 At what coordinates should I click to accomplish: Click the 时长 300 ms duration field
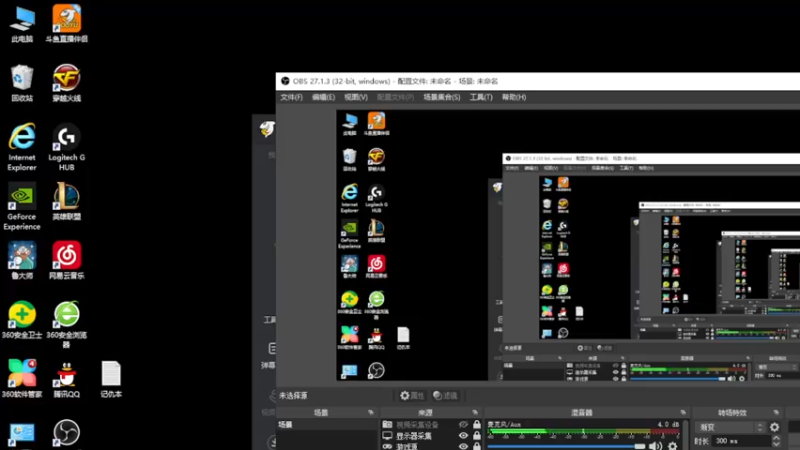[x=740, y=441]
